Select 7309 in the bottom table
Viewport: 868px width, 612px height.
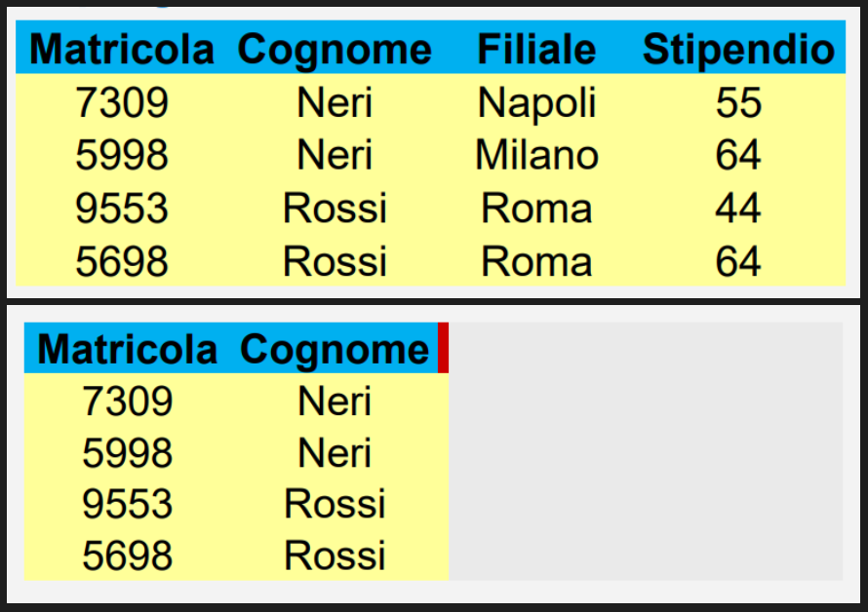tap(128, 402)
